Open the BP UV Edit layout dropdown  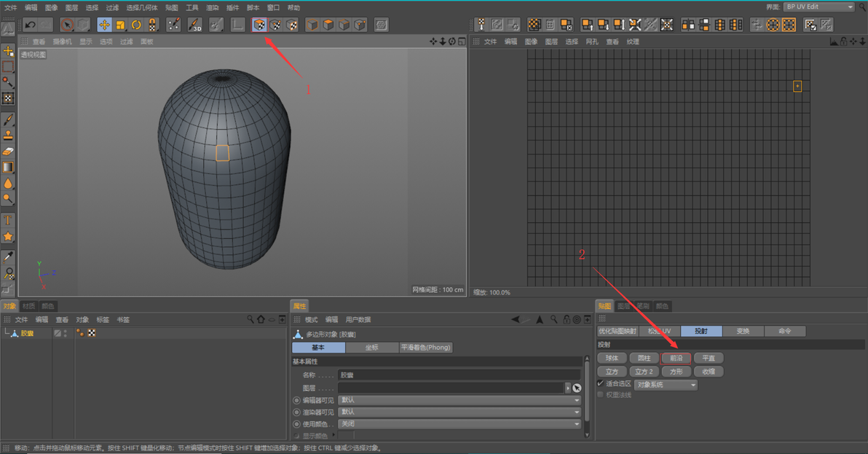click(x=818, y=7)
